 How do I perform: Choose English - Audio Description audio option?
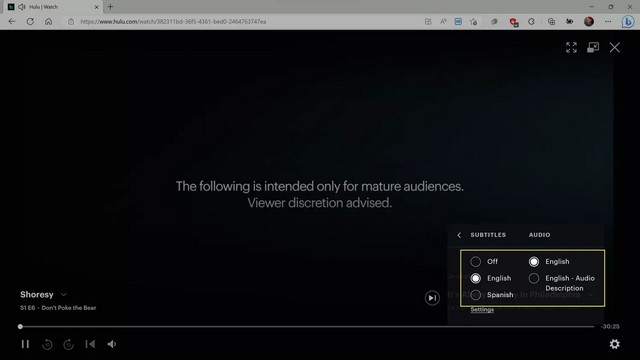tap(534, 278)
